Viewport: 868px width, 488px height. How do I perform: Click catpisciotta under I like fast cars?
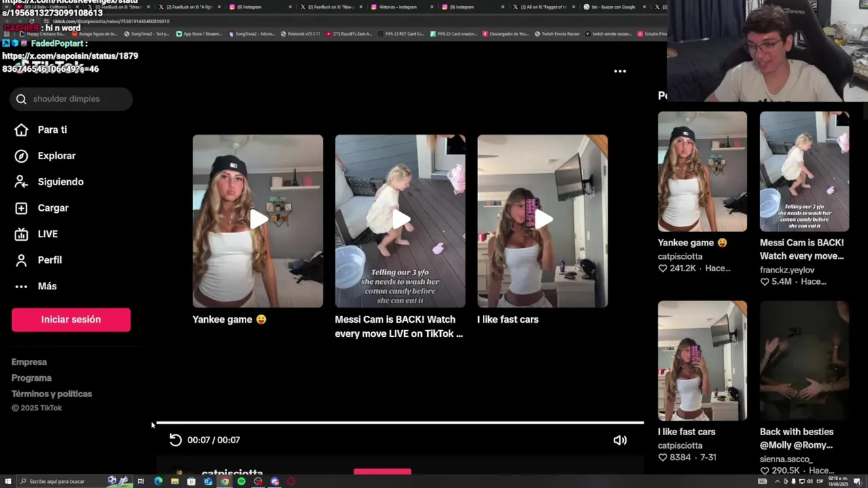pos(680,445)
